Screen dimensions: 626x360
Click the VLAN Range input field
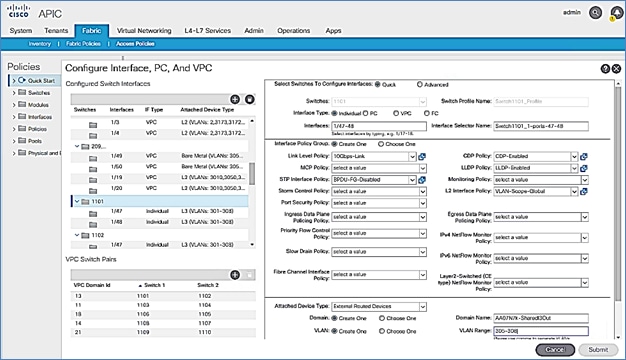tap(541, 331)
